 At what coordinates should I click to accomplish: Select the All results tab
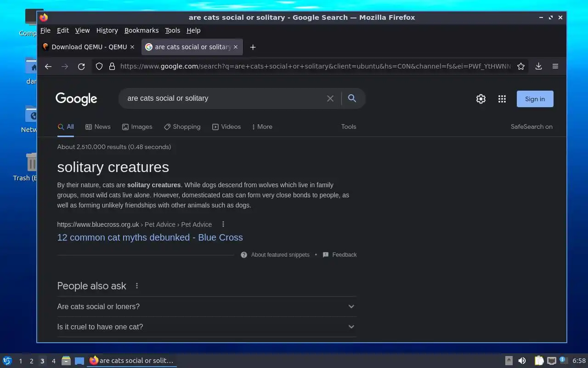(x=66, y=127)
